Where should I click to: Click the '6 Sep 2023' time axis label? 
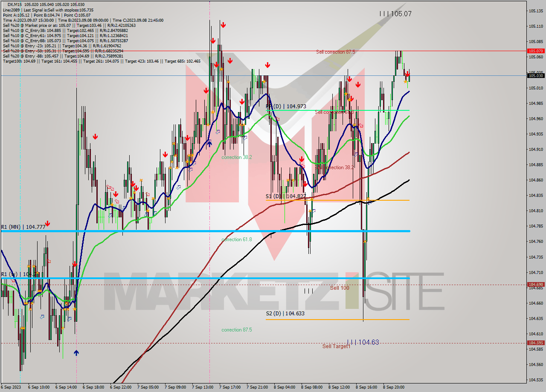coord(11,387)
